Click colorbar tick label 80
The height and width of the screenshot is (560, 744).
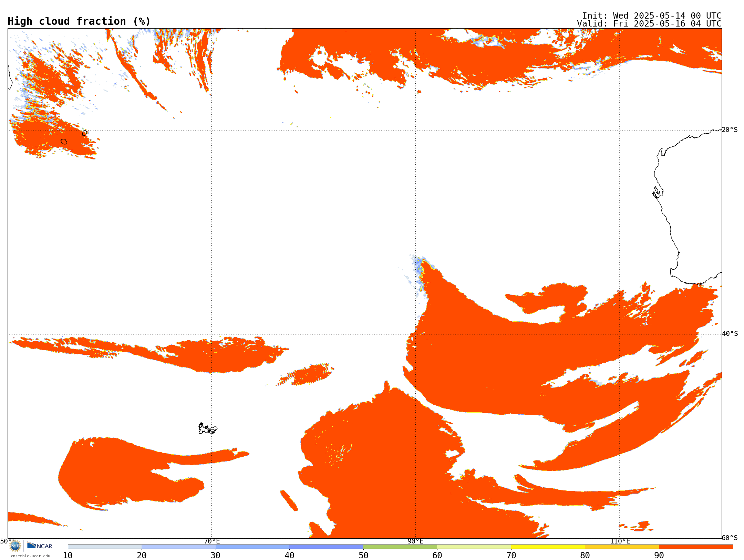(585, 556)
